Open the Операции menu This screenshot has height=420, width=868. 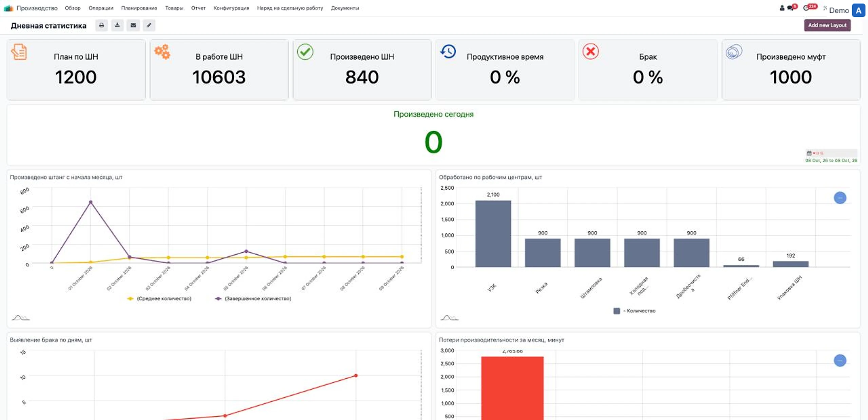pos(101,8)
